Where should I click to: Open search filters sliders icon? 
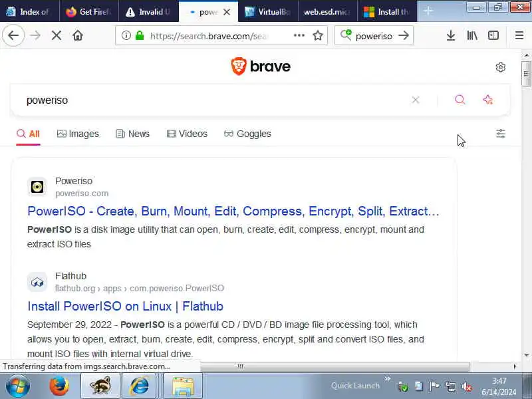pyautogui.click(x=501, y=134)
